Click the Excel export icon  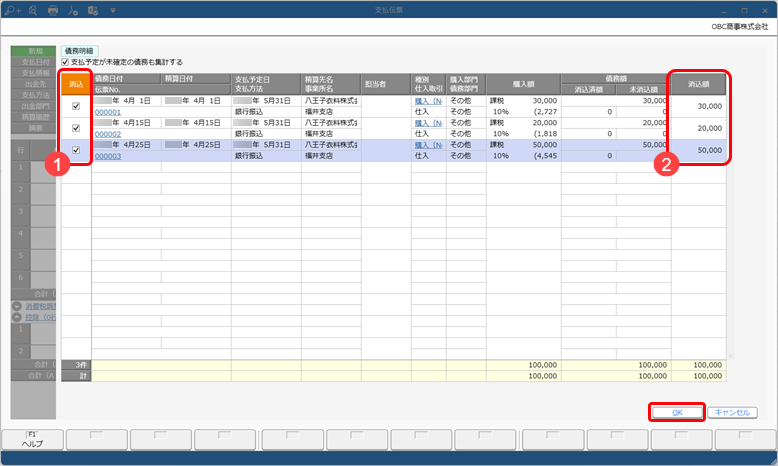tap(93, 10)
